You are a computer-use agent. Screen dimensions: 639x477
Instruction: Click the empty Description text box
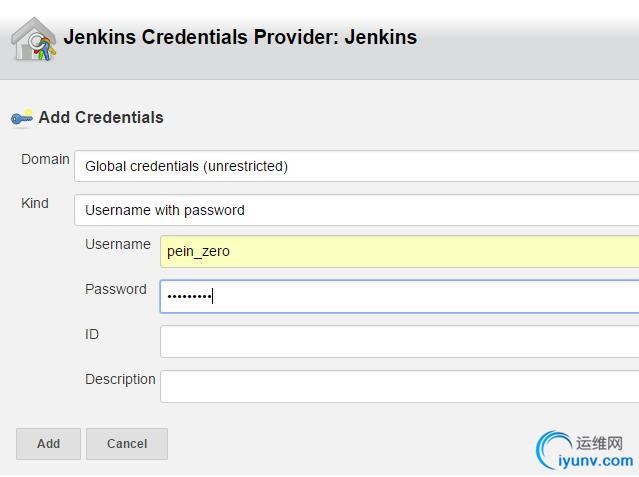[399, 386]
